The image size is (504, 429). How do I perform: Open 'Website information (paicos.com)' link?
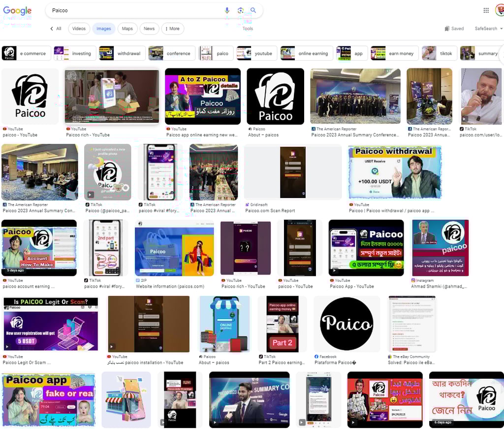(170, 286)
